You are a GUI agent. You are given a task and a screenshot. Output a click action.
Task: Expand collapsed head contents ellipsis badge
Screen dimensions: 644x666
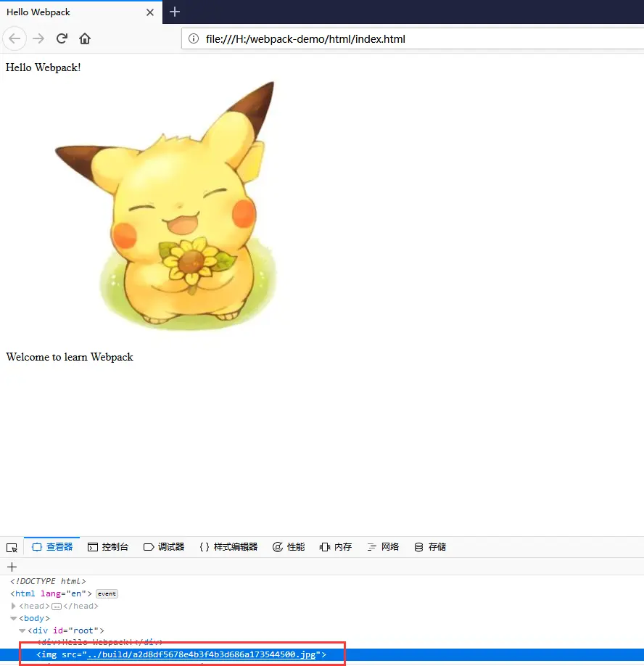click(57, 606)
